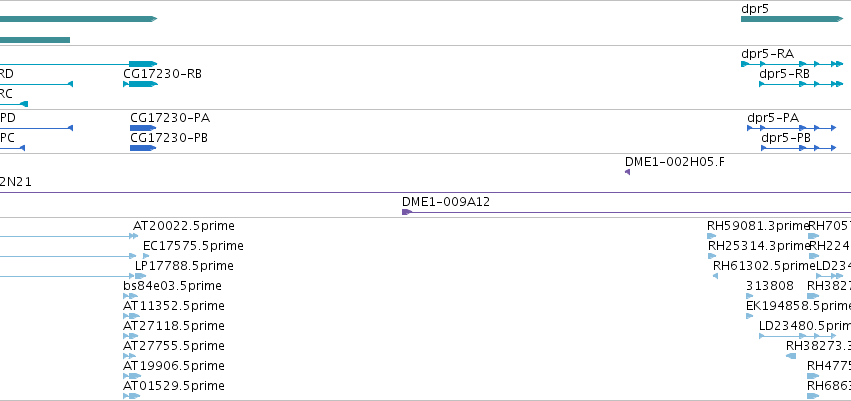851x401 pixels.
Task: Click the dpr5-RA transcript feature
Action: point(792,64)
